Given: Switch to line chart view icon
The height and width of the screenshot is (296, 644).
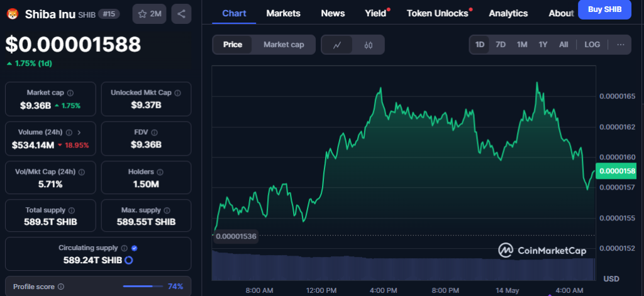Looking at the screenshot, I should [337, 45].
